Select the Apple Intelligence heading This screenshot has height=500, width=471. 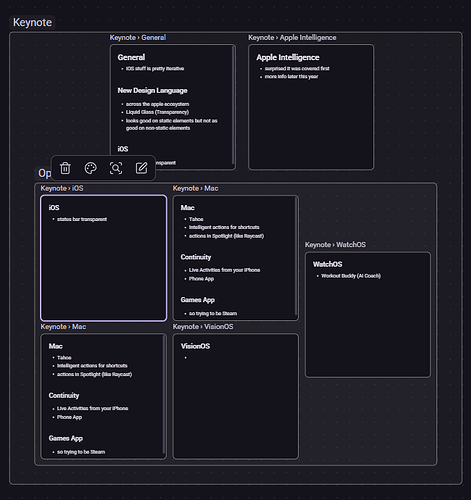pyautogui.click(x=288, y=57)
